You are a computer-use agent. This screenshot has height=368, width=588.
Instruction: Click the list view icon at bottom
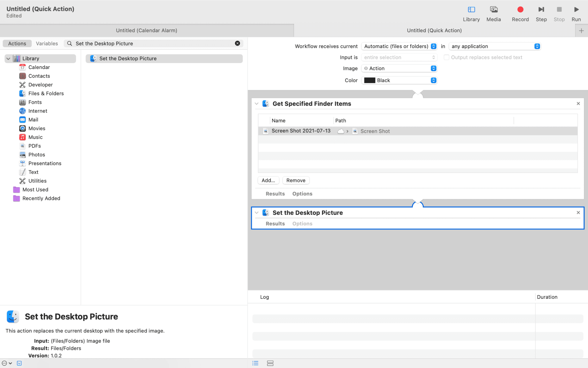(x=255, y=363)
